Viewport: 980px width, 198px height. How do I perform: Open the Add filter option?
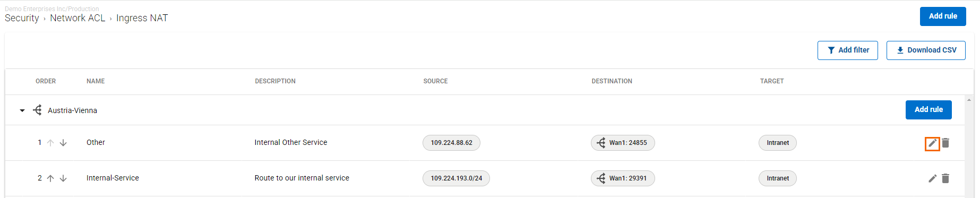point(848,50)
